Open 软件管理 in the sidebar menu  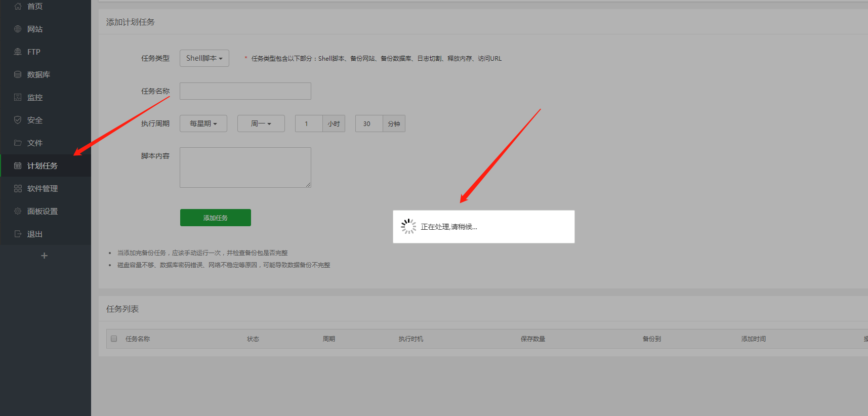43,188
